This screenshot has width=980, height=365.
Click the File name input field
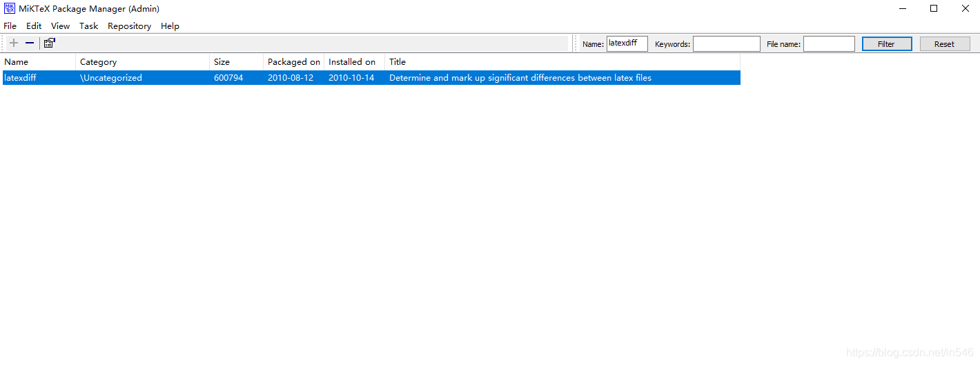[829, 43]
